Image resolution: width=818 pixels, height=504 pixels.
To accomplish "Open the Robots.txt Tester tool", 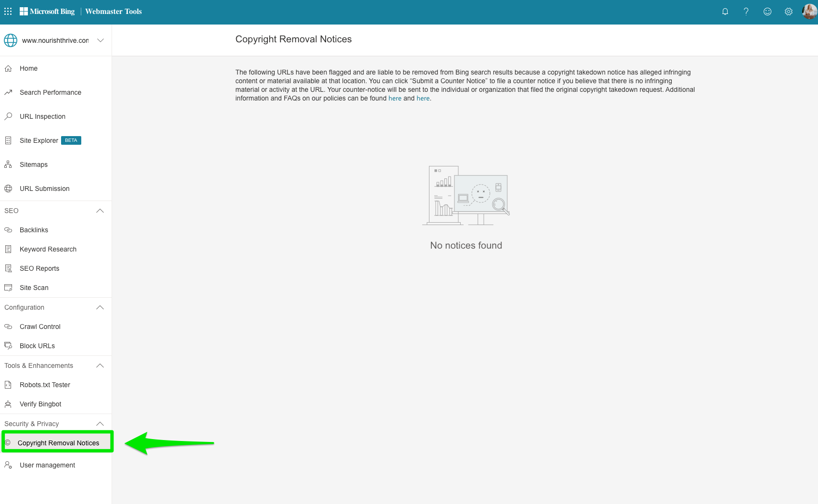I will (x=45, y=385).
